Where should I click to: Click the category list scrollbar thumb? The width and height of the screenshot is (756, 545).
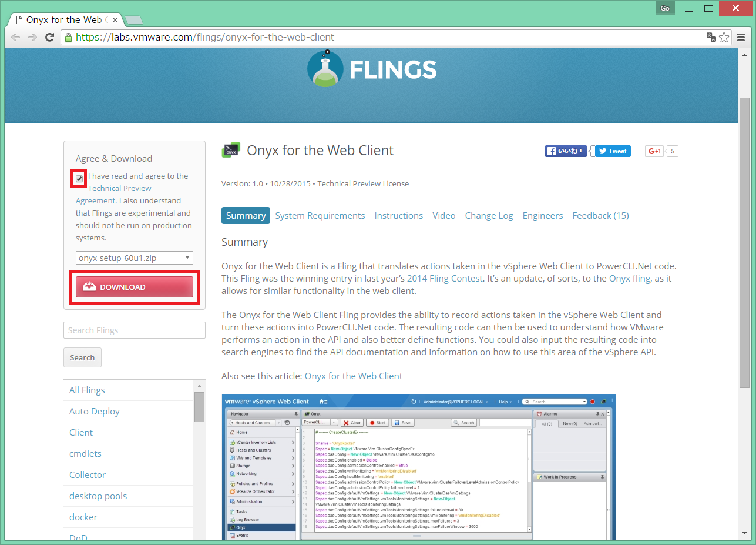pyautogui.click(x=199, y=407)
